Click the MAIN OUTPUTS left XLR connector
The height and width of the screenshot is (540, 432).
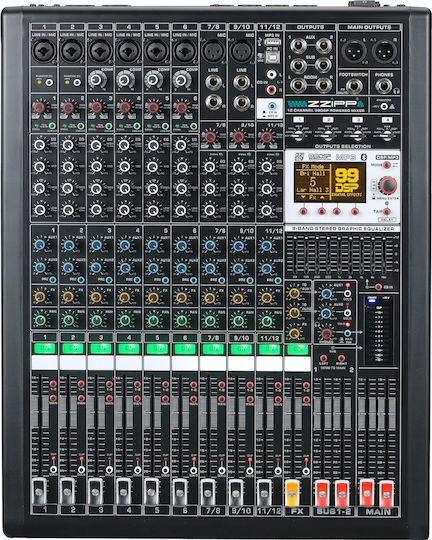[354, 52]
